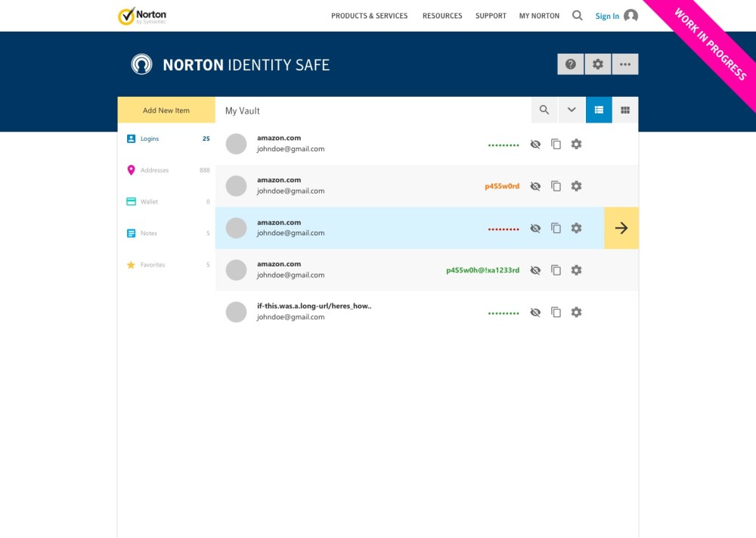Image resolution: width=756 pixels, height=538 pixels.
Task: Click the vault search magnifier icon
Action: (544, 110)
